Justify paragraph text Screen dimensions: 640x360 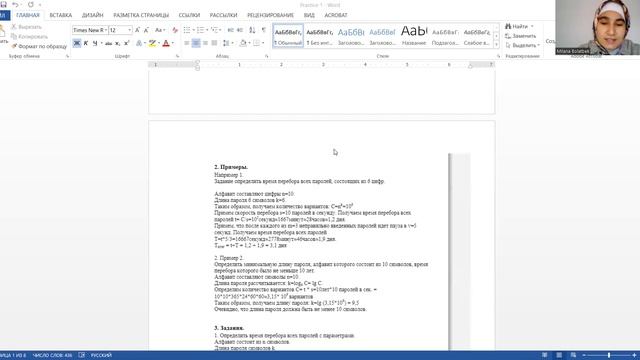[x=214, y=43]
